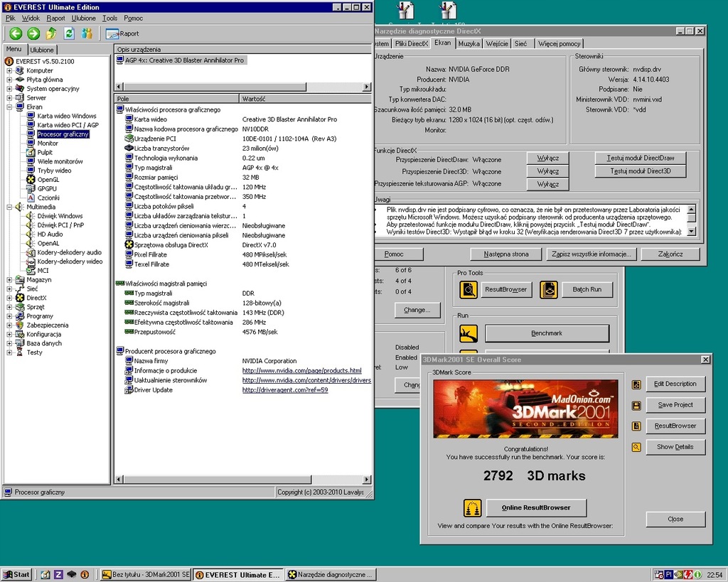This screenshot has height=582, width=728.
Task: Click the floppy disk icon beside Save Project
Action: pos(636,405)
